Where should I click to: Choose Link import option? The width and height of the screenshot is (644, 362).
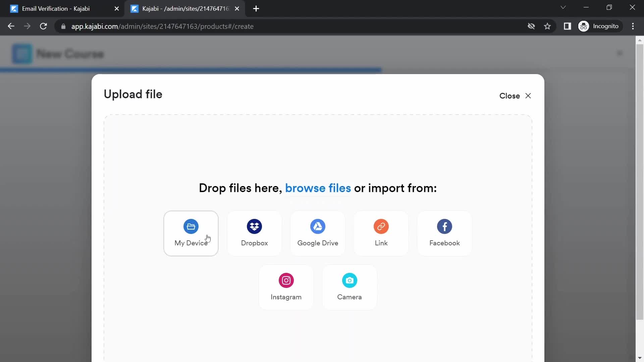point(381,233)
